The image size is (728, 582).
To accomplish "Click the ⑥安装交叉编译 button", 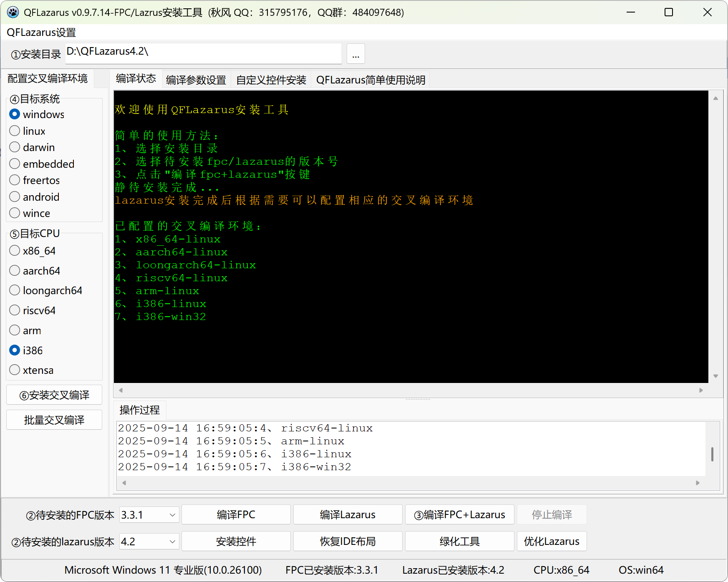I will tap(54, 395).
